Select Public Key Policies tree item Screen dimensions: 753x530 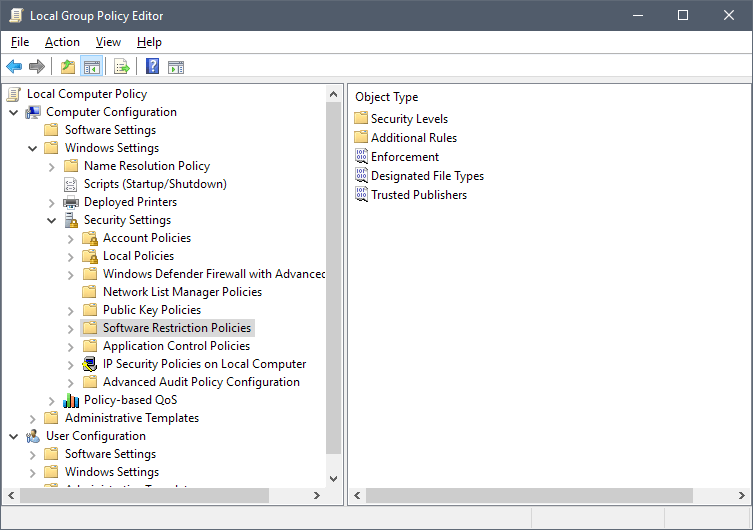tap(152, 310)
